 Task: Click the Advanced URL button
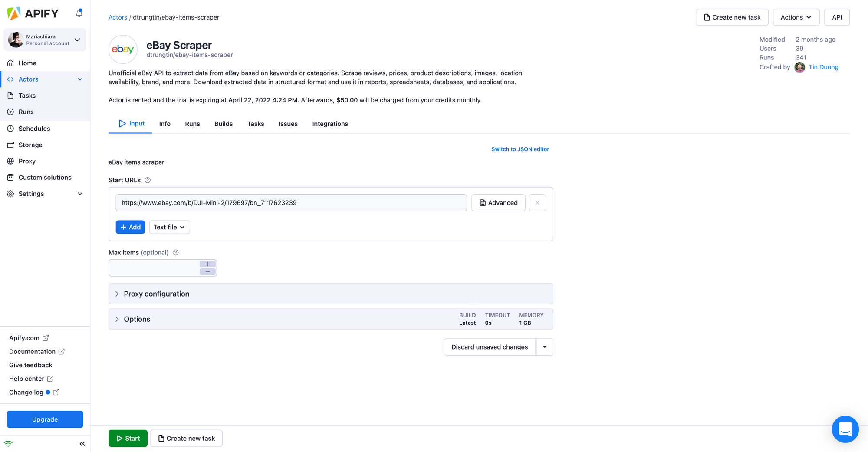click(498, 203)
